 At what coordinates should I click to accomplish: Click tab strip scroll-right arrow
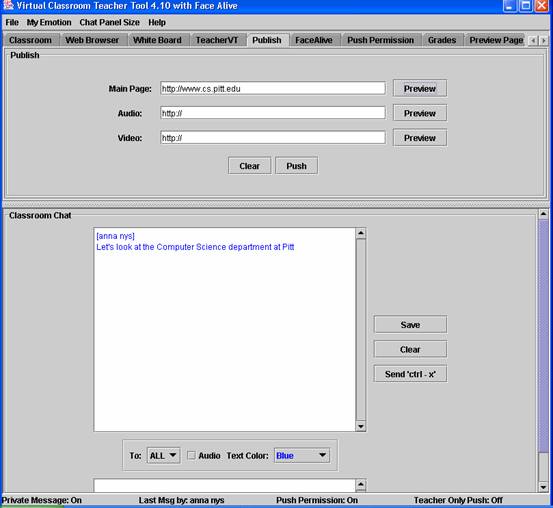[543, 41]
